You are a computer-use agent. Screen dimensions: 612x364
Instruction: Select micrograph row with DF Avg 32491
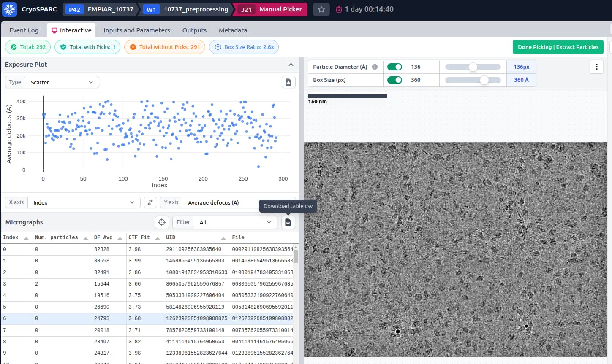tap(147, 272)
